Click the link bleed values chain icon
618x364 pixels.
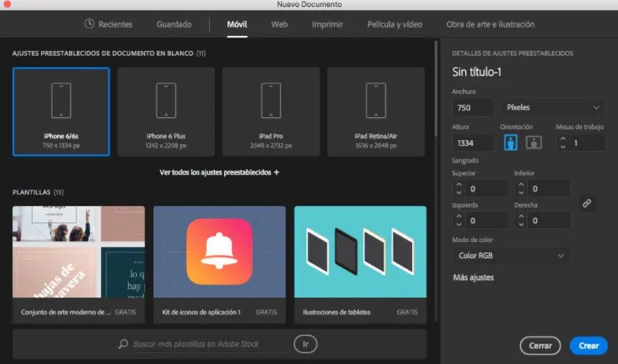pos(586,204)
